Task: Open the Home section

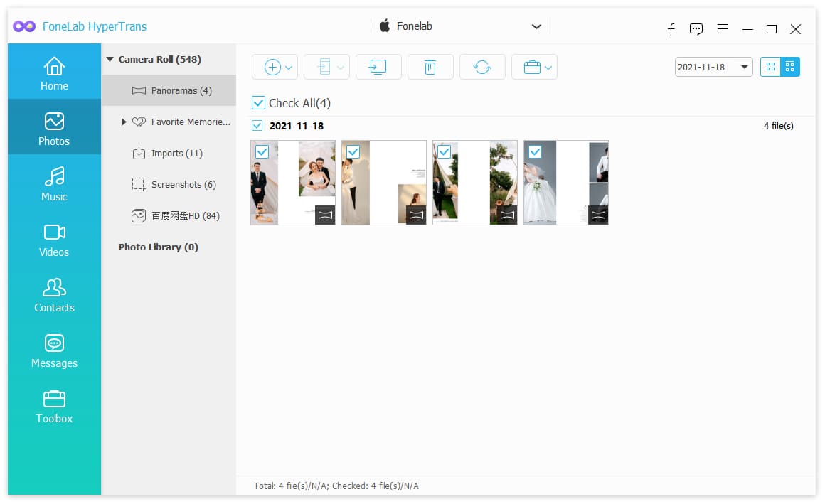Action: (54, 72)
